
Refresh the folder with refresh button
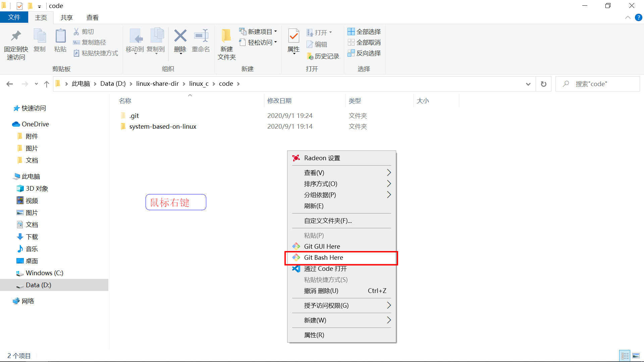coord(544,84)
